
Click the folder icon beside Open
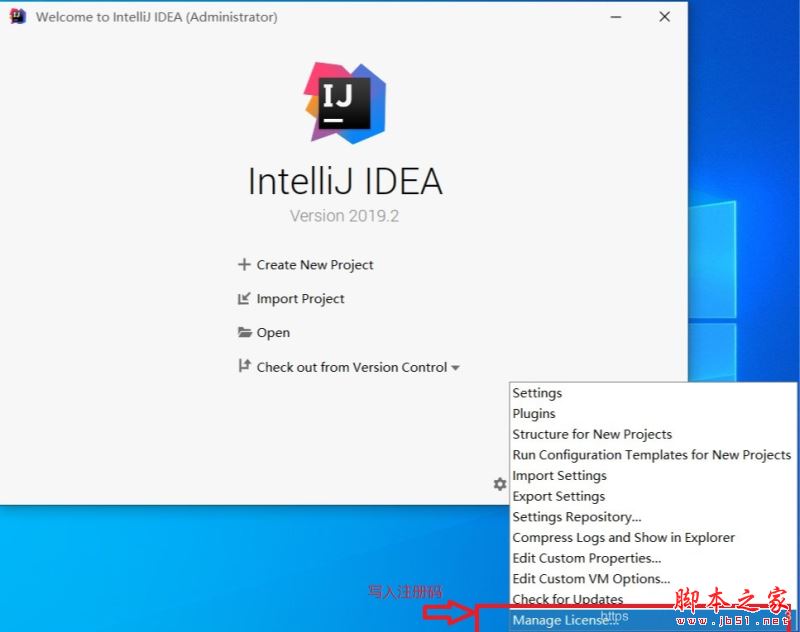tap(245, 333)
